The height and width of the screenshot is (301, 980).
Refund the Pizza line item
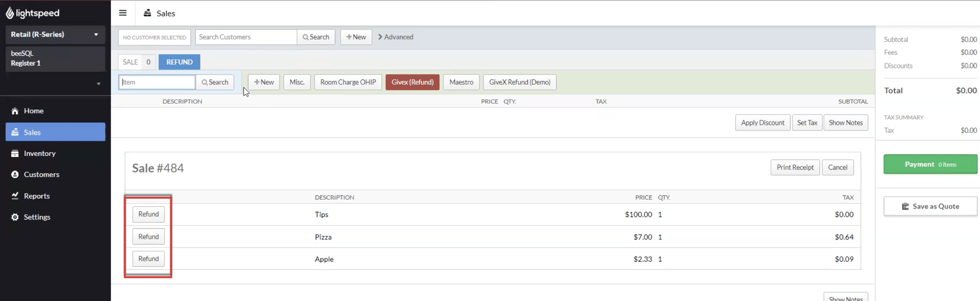tap(148, 236)
